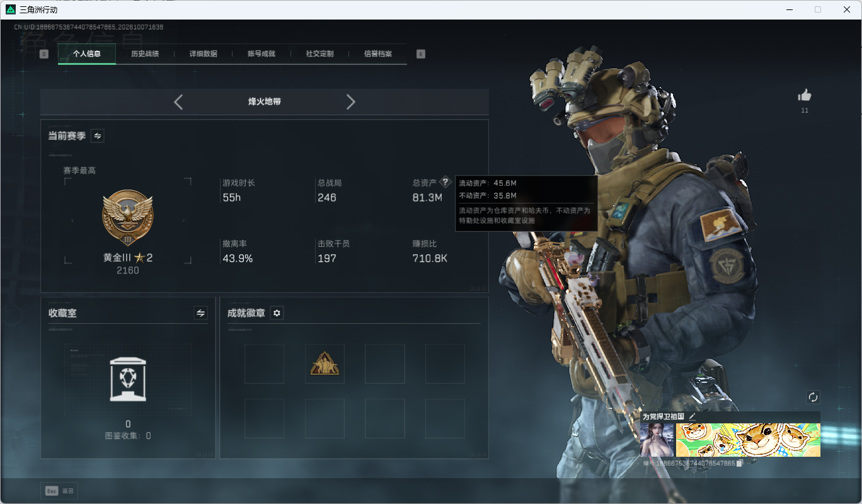Click the 710.8K 赚损比 value
Viewport: 862px width, 504px height.
pos(430,258)
